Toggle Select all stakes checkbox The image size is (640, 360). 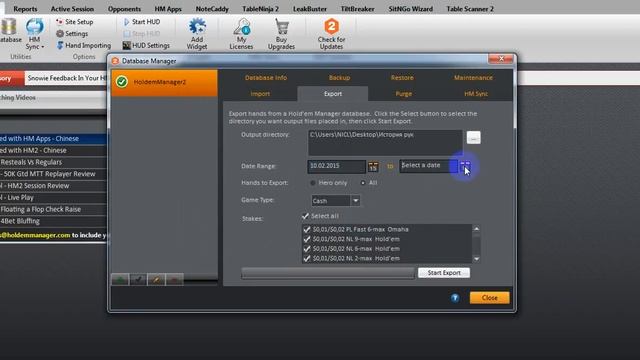tap(305, 216)
